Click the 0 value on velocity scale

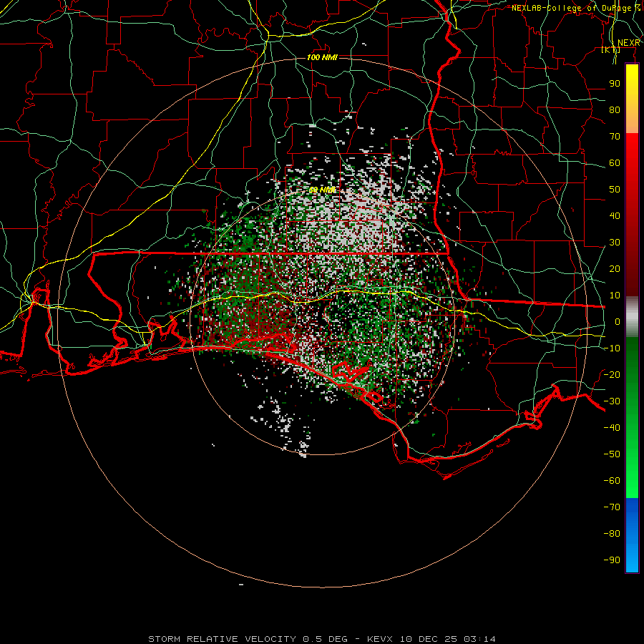[618, 322]
